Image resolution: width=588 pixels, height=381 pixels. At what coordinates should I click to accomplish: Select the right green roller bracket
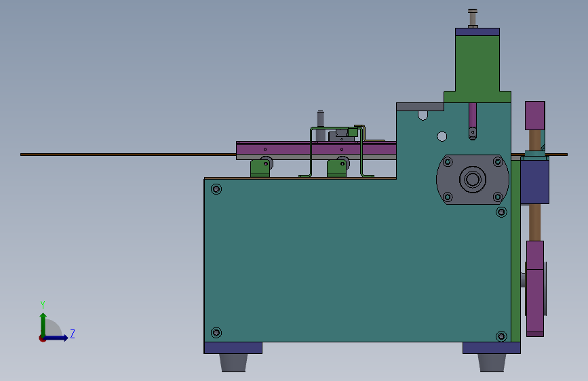(337, 168)
